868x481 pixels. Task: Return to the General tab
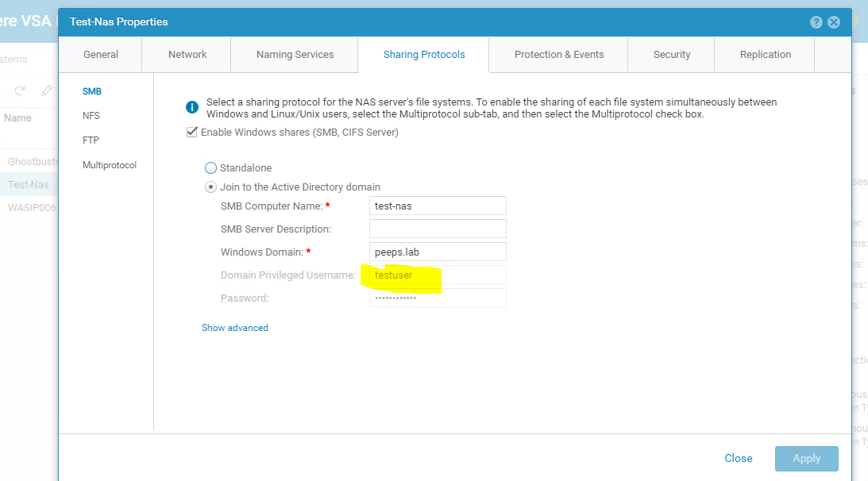pyautogui.click(x=101, y=54)
